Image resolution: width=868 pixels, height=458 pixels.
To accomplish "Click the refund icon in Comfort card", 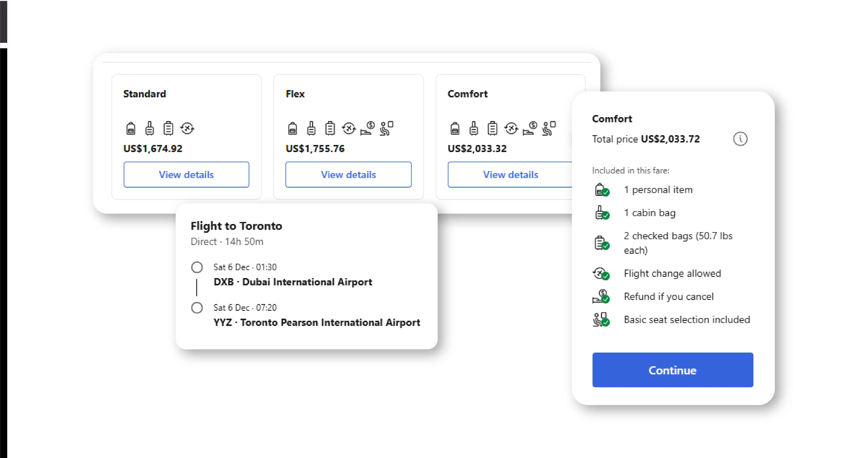I will click(530, 128).
